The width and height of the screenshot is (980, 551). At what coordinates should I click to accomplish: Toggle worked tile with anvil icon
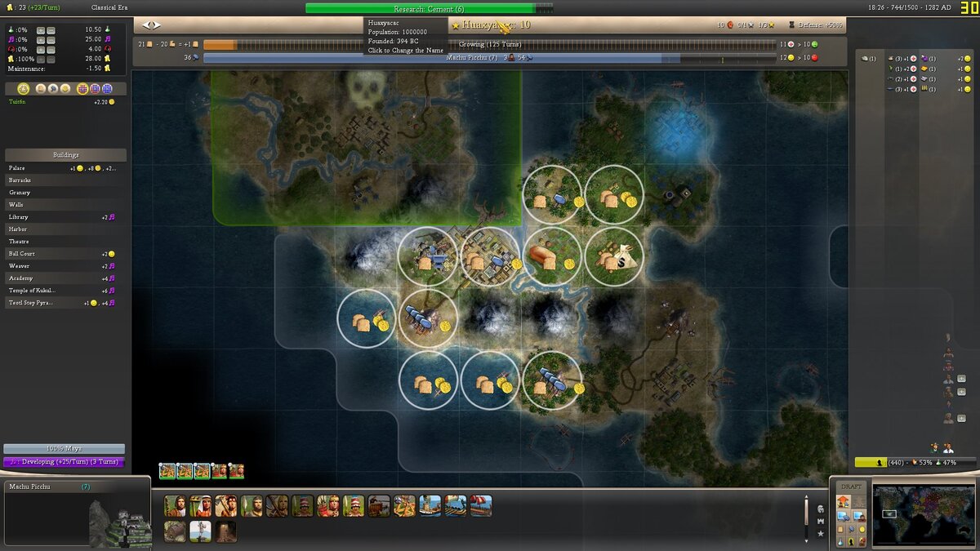pos(428,257)
